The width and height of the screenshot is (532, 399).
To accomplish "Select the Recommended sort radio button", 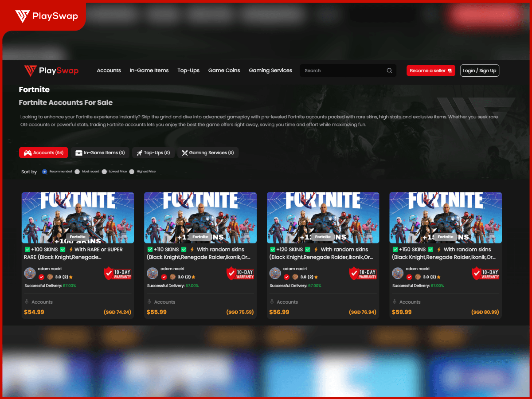I will click(44, 172).
